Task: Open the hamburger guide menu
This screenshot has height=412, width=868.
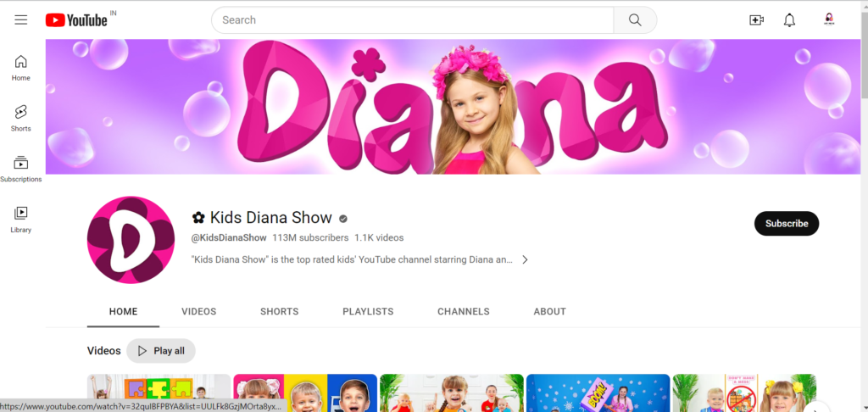Action: tap(21, 20)
